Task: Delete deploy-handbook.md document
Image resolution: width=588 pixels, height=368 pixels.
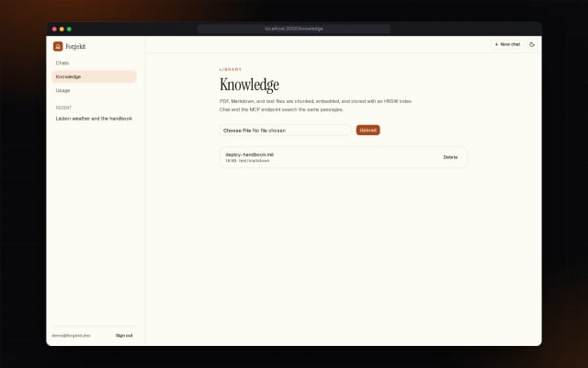Action: tap(450, 157)
